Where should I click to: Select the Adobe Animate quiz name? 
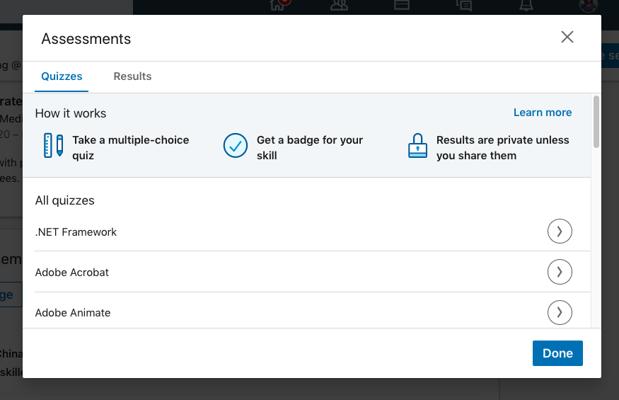(x=73, y=313)
